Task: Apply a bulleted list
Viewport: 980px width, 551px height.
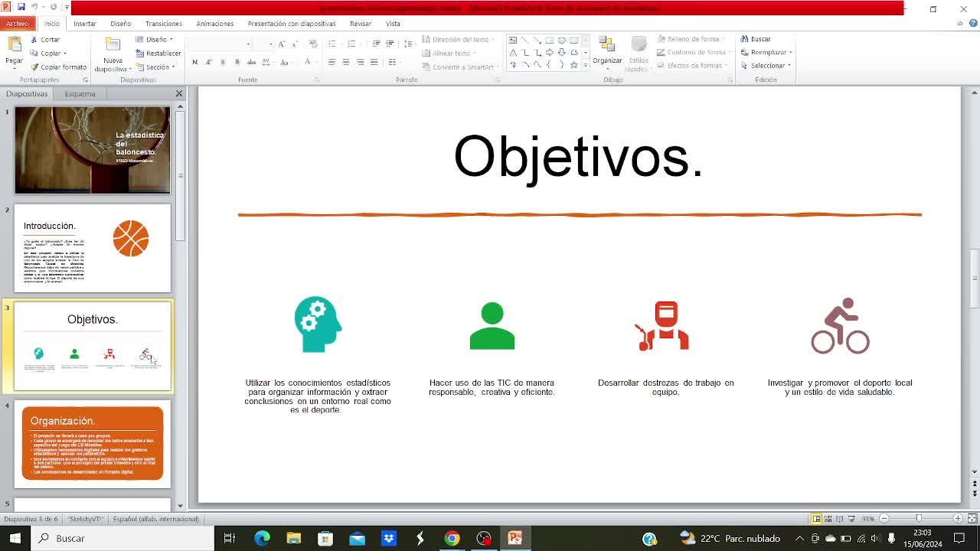Action: point(334,44)
